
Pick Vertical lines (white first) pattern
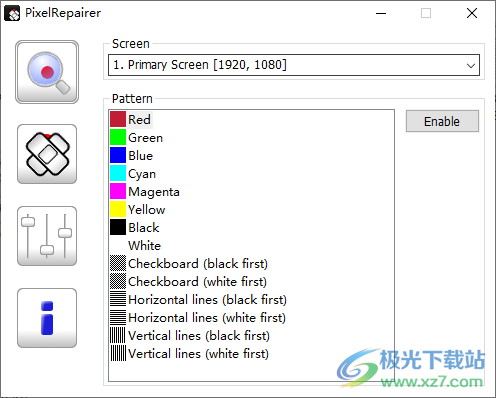pos(190,354)
